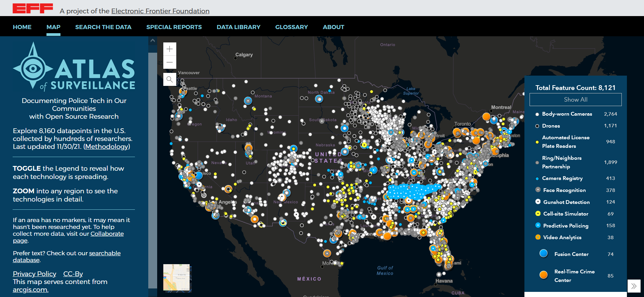
Task: Click the Real-Time Crime Center orange icon
Action: tap(543, 275)
